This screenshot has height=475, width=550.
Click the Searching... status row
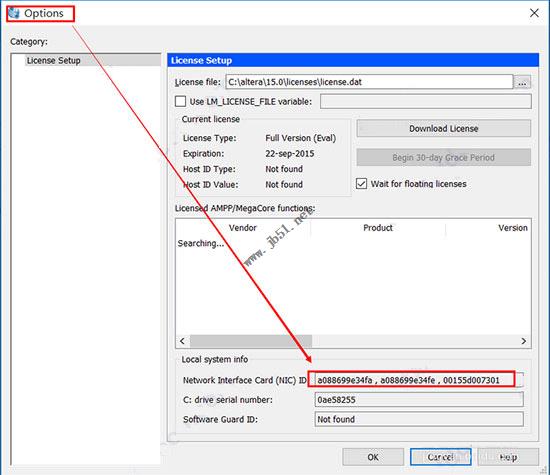pos(201,243)
